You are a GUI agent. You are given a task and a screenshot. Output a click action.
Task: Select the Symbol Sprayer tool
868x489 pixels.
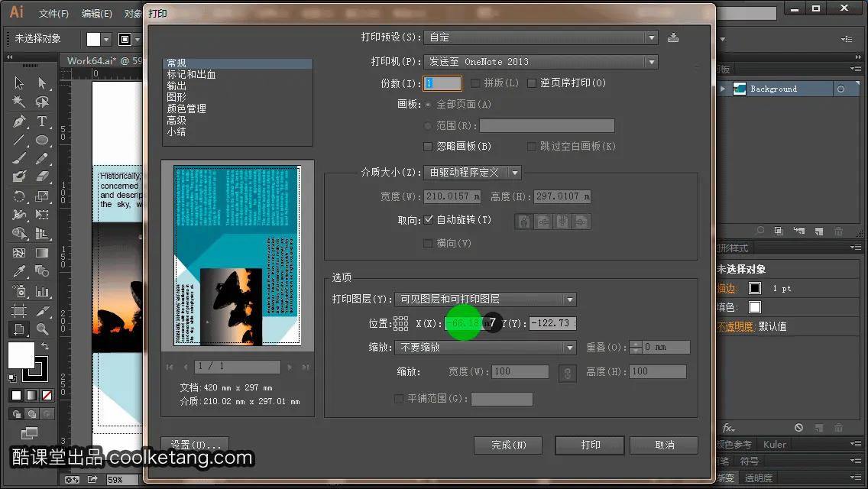[x=19, y=291]
